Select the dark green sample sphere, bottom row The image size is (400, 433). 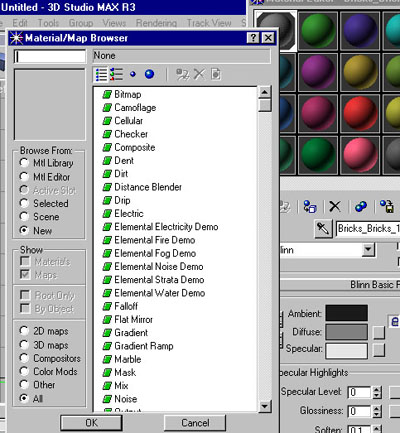[318, 155]
